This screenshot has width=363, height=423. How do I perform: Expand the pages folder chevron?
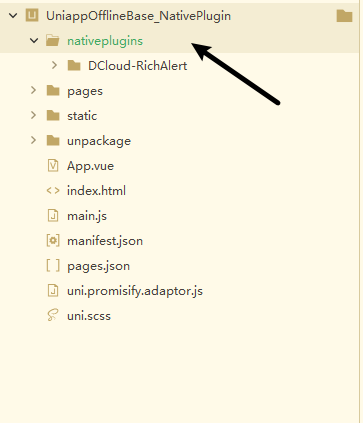pos(33,90)
